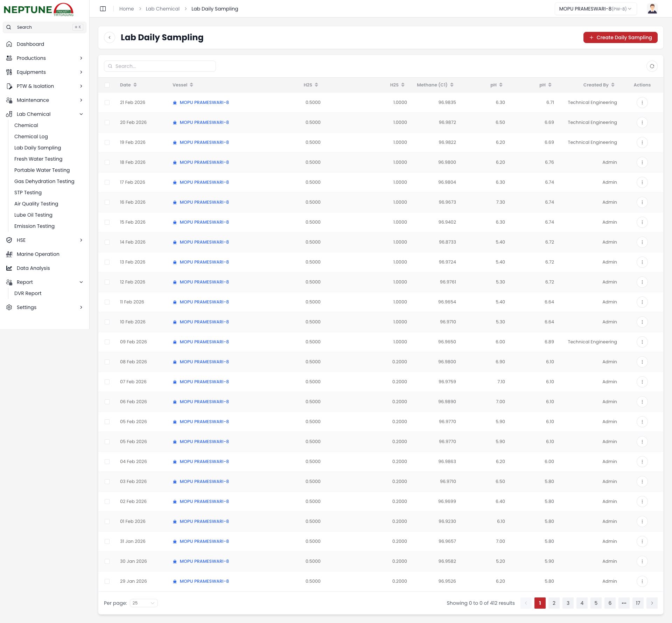Select the 20 Feb 2026 row checkbox
Image resolution: width=672 pixels, height=623 pixels.
click(107, 122)
